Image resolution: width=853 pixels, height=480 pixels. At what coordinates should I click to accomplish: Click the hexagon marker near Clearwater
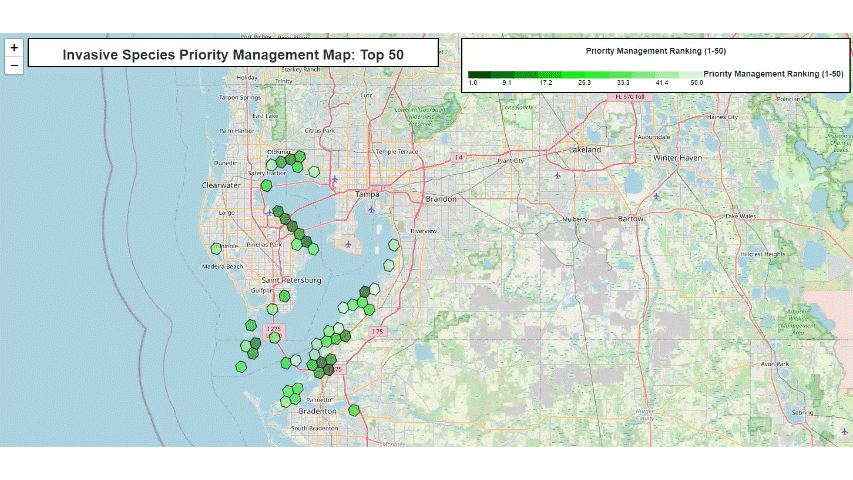coord(267,185)
